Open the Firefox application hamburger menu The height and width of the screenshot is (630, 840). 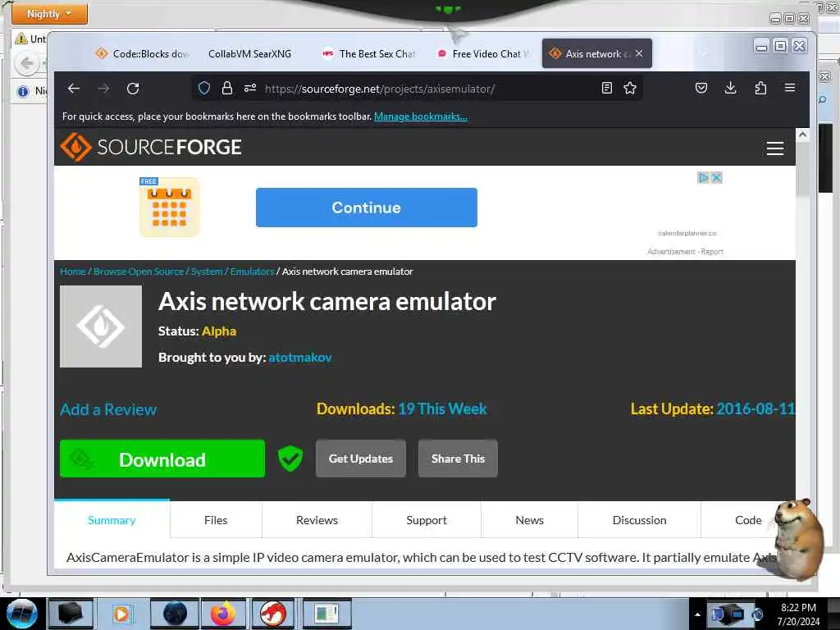[x=790, y=88]
